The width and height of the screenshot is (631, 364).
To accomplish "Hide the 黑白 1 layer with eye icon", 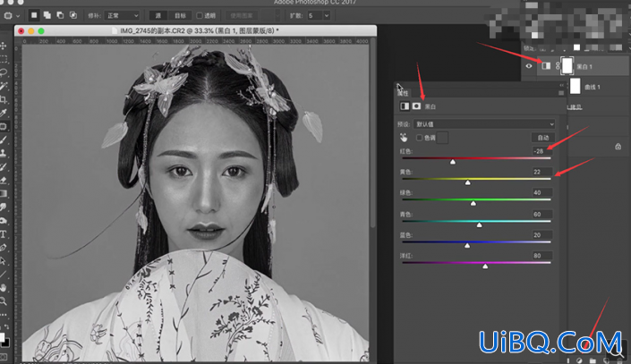I will pyautogui.click(x=529, y=66).
